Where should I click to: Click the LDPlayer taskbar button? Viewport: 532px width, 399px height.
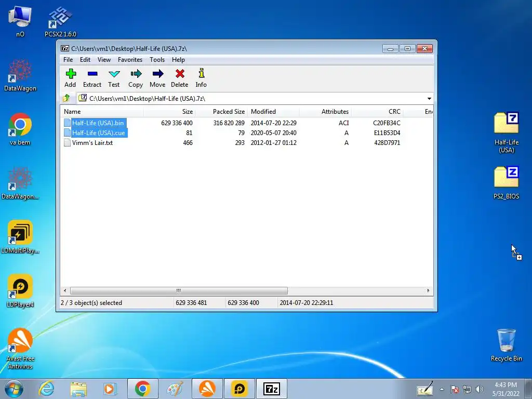click(x=240, y=389)
